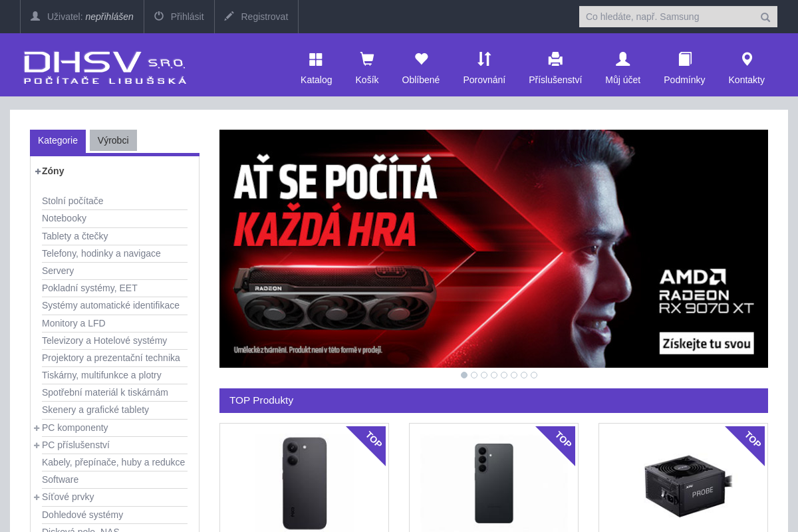Open the Podmínky document icon
This screenshot has height=532, width=798.
(x=684, y=59)
